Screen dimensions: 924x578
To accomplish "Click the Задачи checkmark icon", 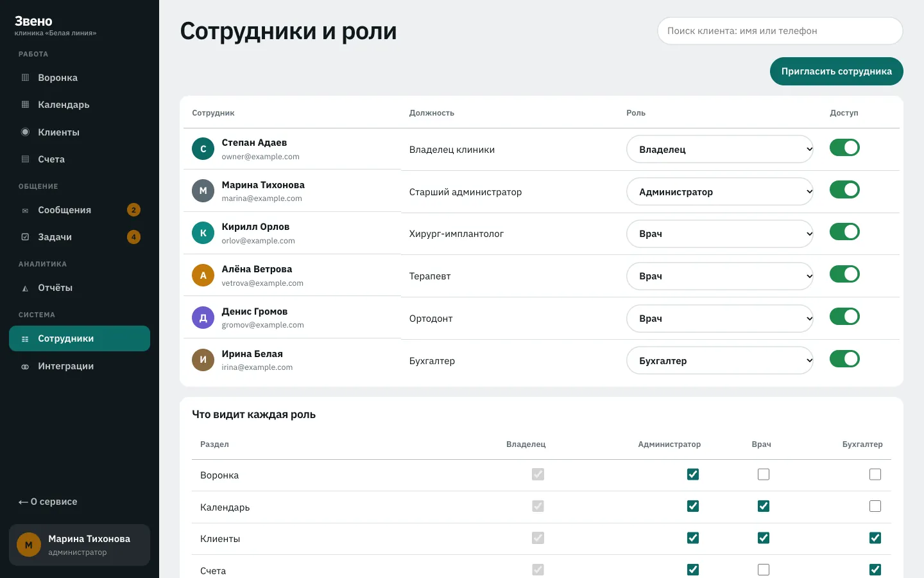I will 25,237.
